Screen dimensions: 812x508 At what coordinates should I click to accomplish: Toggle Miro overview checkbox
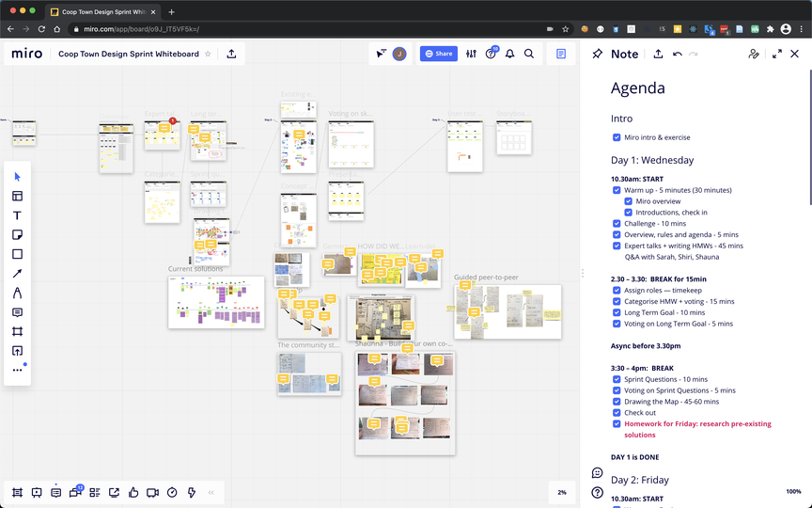point(628,201)
